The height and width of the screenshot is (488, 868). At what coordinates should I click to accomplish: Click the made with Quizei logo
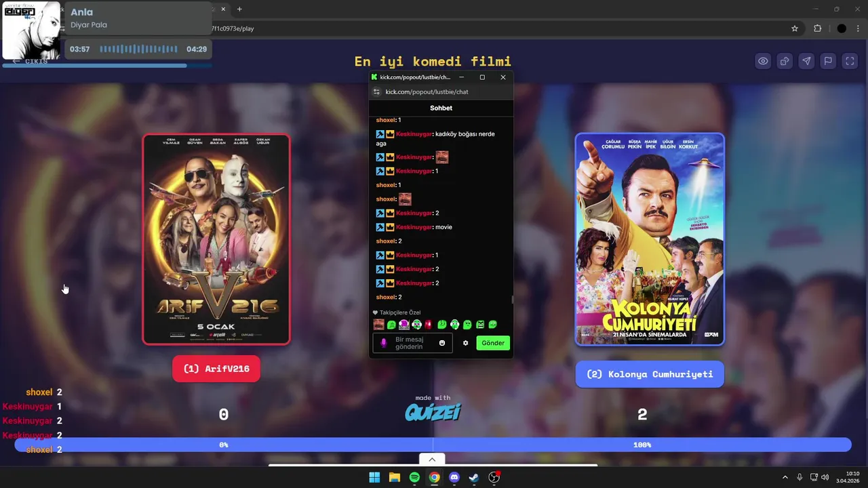[433, 408]
